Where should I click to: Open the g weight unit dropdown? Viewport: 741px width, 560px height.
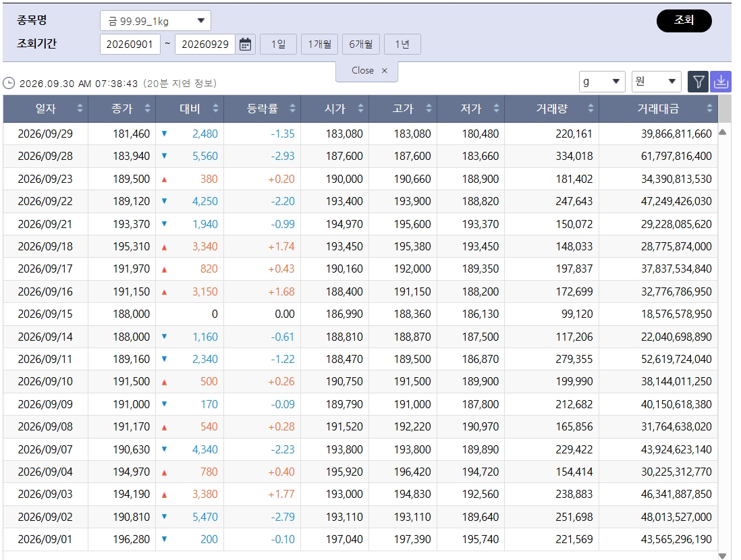602,82
